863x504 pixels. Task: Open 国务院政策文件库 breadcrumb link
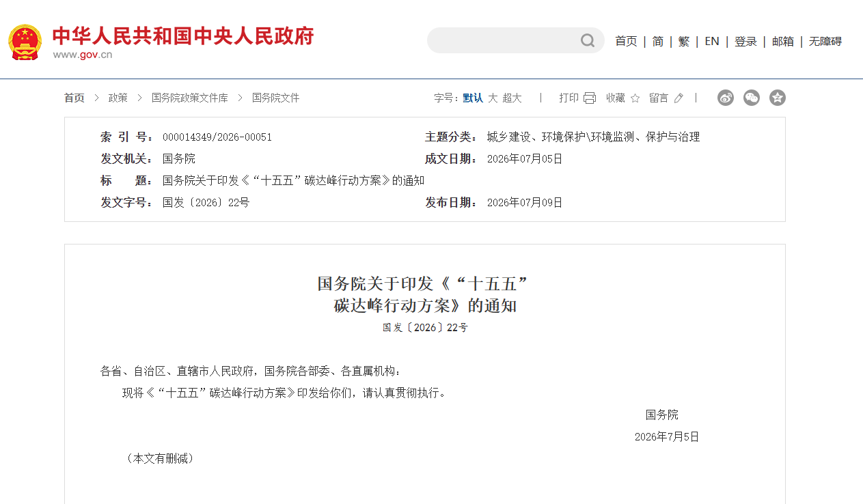190,98
